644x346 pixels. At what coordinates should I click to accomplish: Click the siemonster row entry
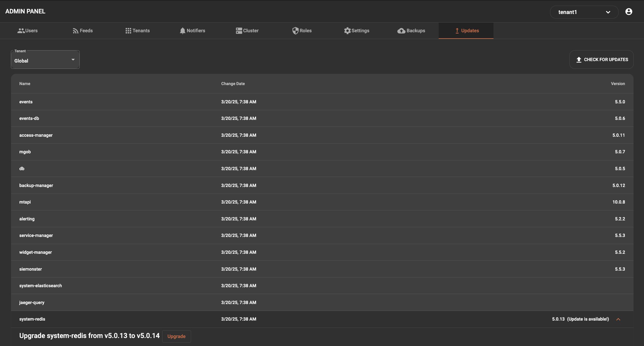[x=31, y=269]
